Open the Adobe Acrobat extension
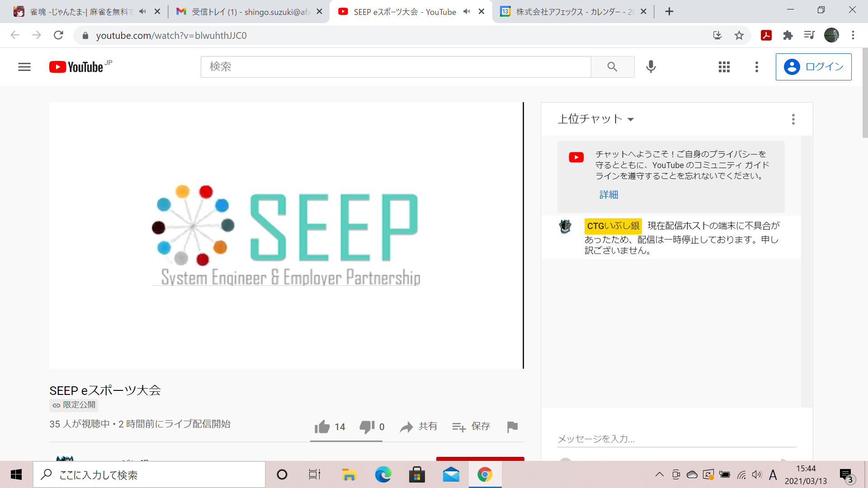The width and height of the screenshot is (868, 488). tap(766, 35)
